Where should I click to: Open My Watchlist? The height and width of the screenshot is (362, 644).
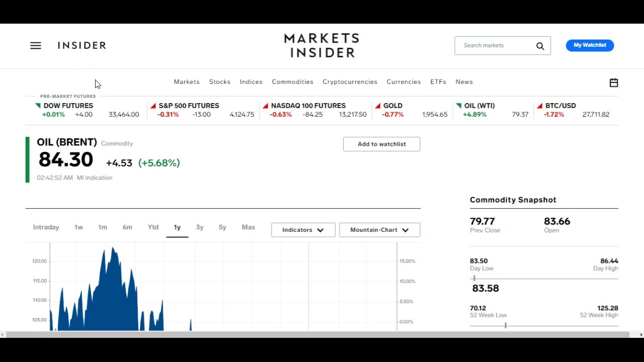click(590, 45)
